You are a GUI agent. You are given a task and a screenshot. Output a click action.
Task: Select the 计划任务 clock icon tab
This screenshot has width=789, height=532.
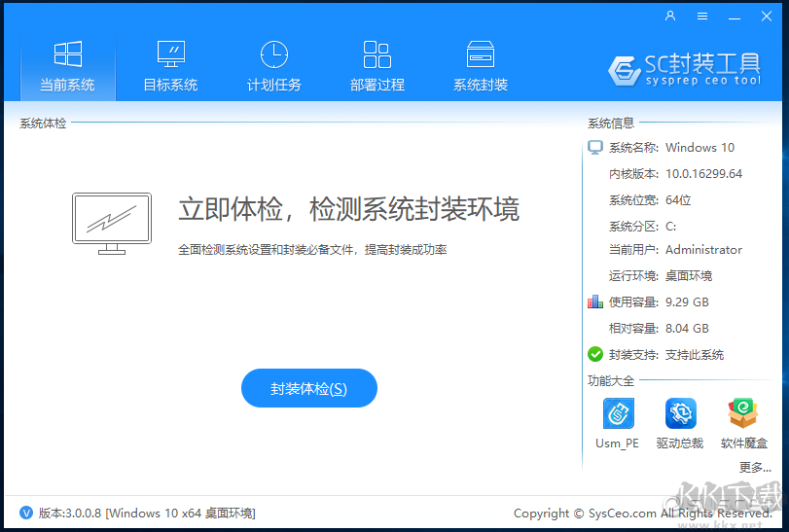point(273,66)
